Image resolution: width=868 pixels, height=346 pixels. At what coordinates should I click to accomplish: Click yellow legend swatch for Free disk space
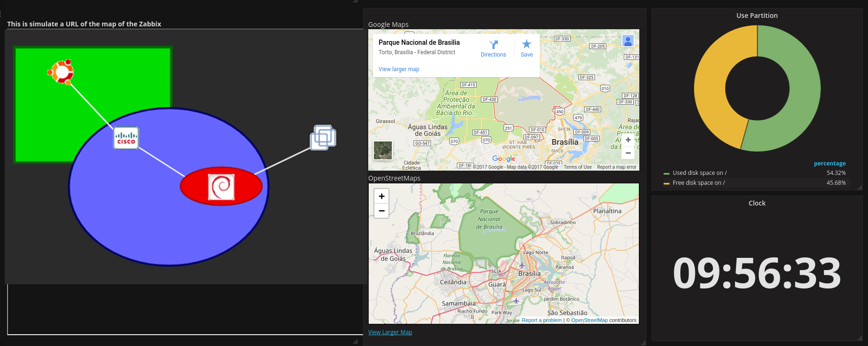(x=666, y=183)
